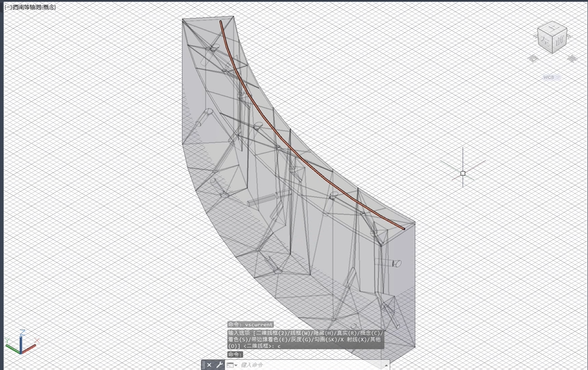Click the 上 face of the ViewCube
This screenshot has height=370, width=588.
pyautogui.click(x=552, y=27)
